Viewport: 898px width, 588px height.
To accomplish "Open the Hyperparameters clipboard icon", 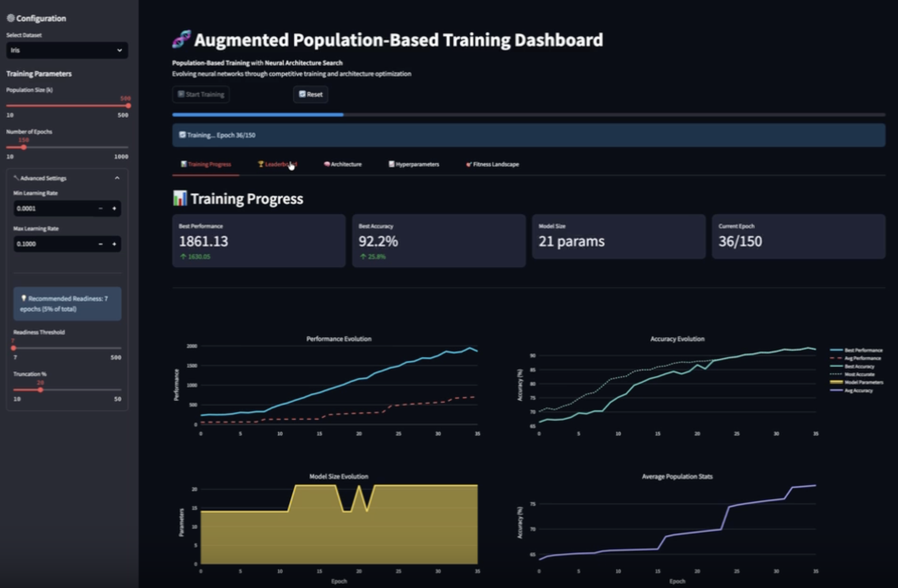I will (x=392, y=164).
